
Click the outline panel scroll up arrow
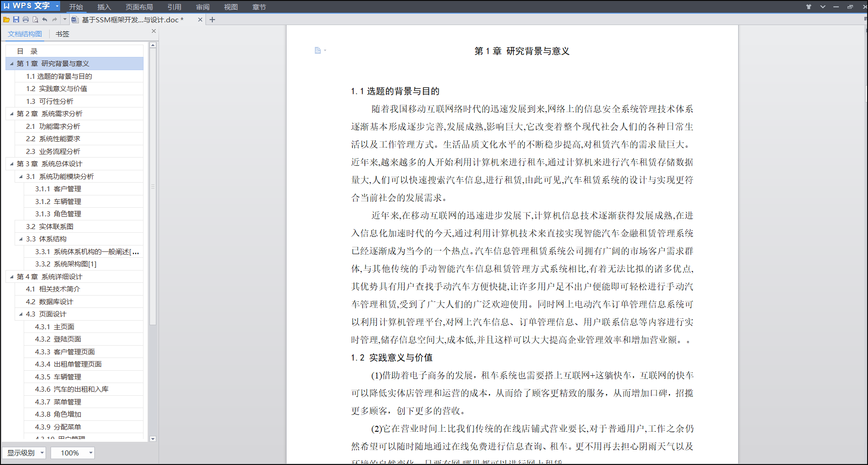click(153, 45)
